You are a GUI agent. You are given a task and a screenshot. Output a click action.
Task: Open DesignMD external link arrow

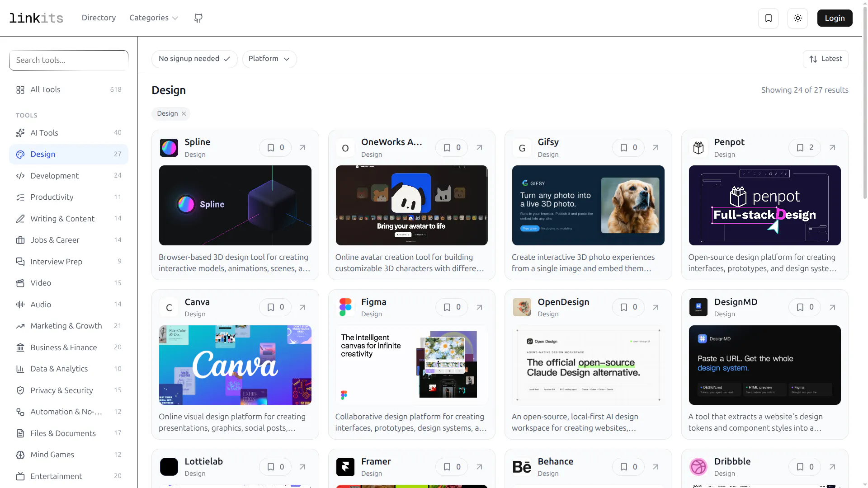833,307
